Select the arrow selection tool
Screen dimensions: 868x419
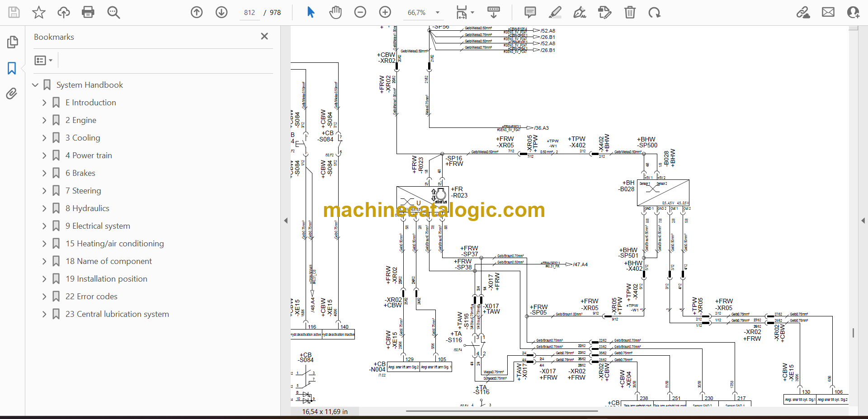coord(311,12)
